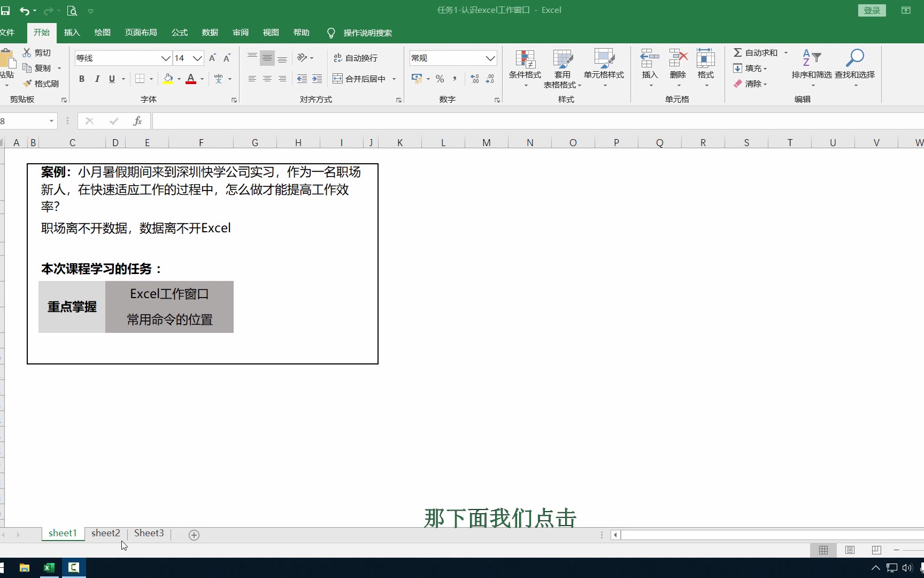
Task: Open Format as Table (套用表格格式)
Action: (563, 69)
